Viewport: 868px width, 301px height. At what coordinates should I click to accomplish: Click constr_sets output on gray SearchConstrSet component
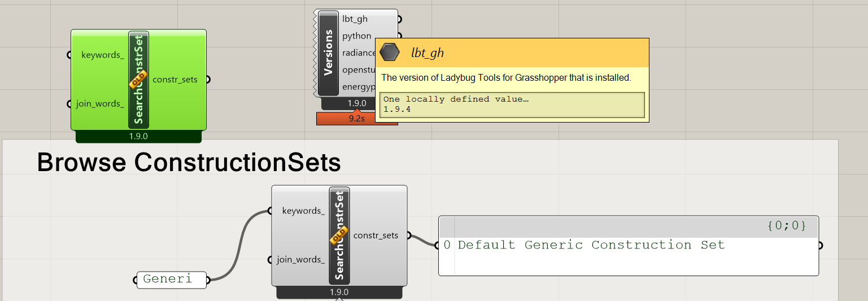pos(376,235)
